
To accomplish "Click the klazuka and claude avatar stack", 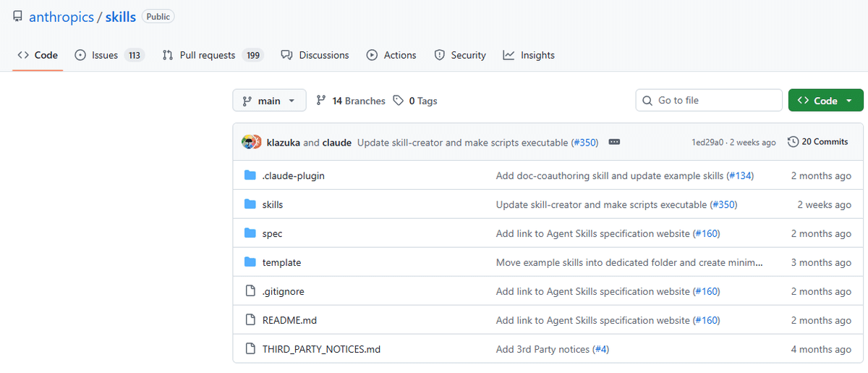I will tap(251, 142).
